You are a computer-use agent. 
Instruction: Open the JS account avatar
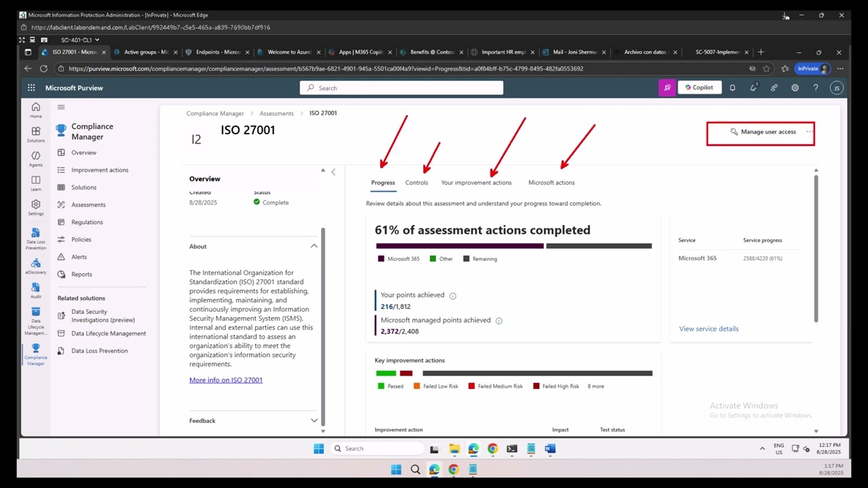tap(836, 87)
